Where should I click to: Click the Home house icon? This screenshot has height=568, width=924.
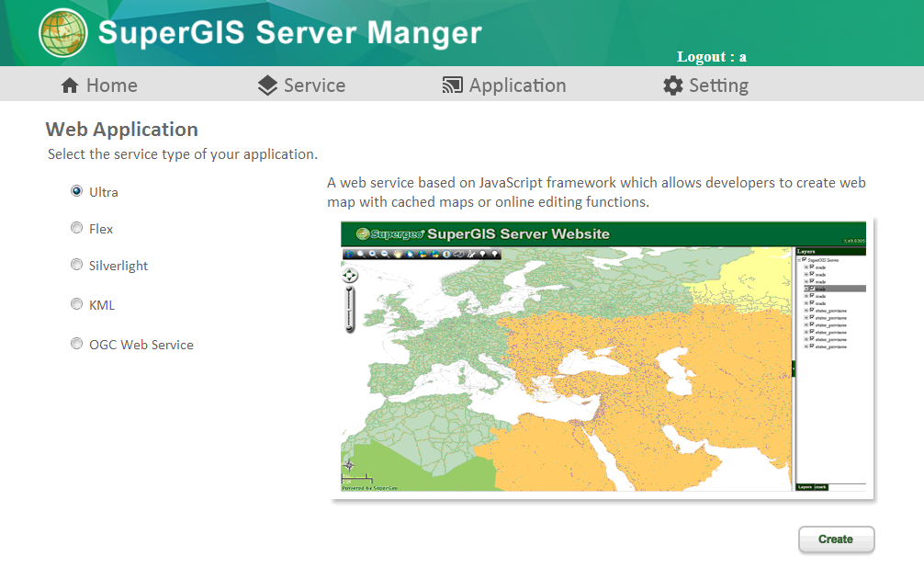point(70,85)
